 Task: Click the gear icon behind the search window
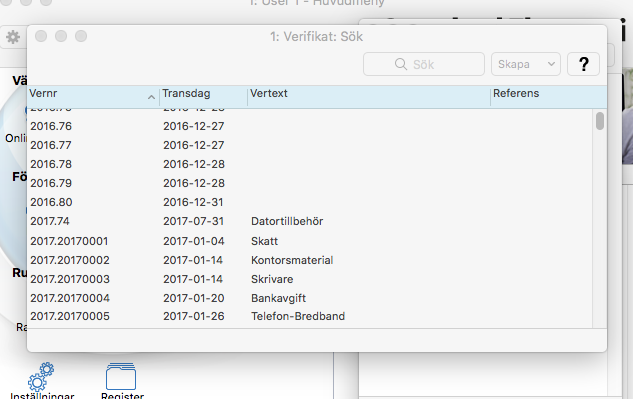(13, 37)
